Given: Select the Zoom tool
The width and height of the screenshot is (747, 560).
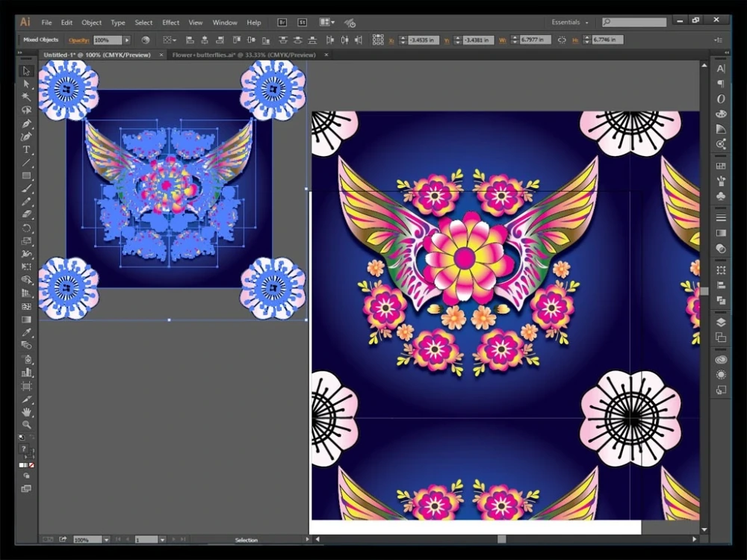Looking at the screenshot, I should (x=26, y=425).
